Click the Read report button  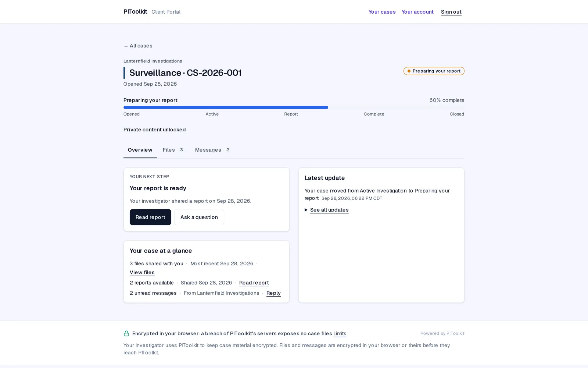[150, 217]
